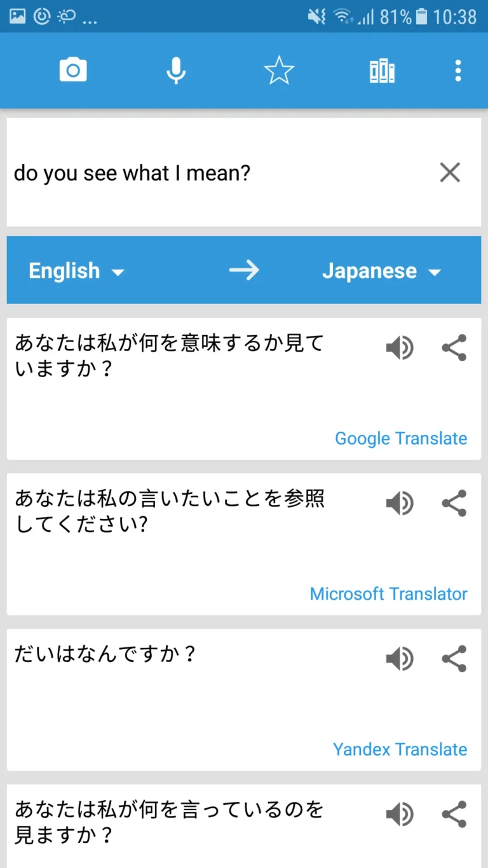Screen dimensions: 488x868
Task: Open the camera translation feature
Action: (x=72, y=70)
